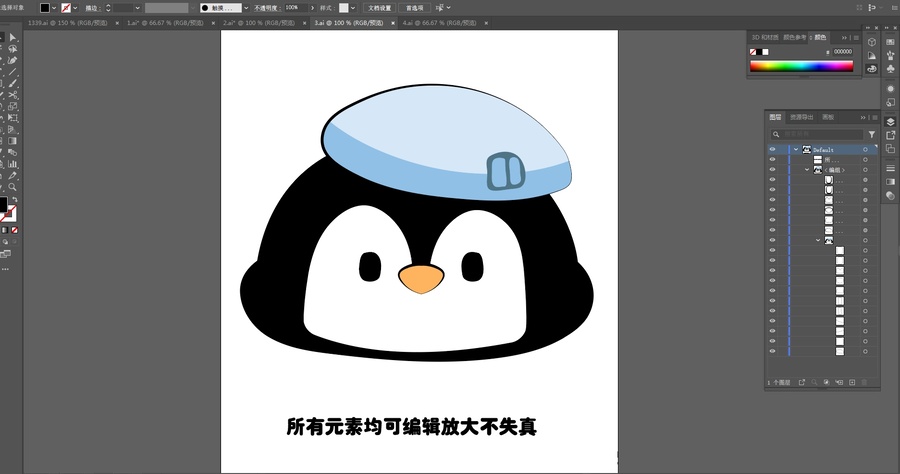Create new layer with plus icon
This screenshot has height=474, width=900.
[852, 382]
